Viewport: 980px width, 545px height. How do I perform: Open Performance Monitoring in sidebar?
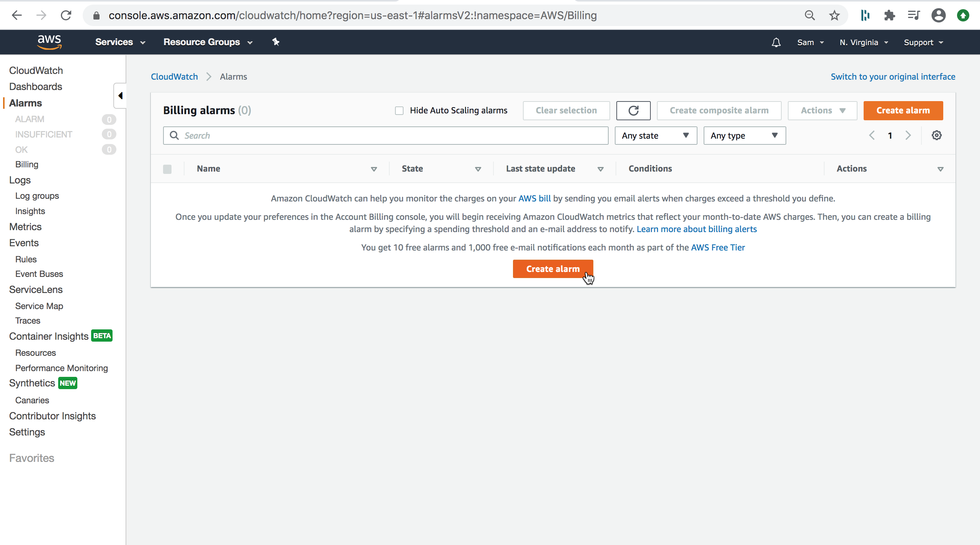click(x=62, y=368)
